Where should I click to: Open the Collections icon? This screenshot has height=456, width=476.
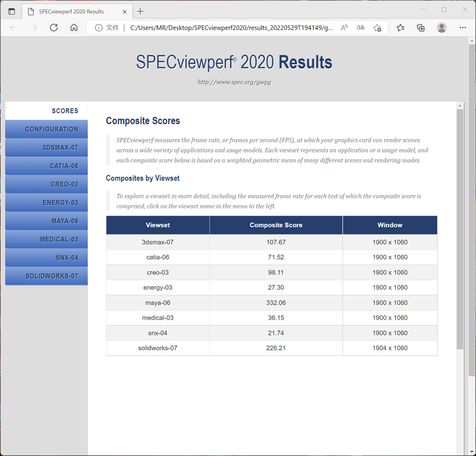[x=421, y=28]
